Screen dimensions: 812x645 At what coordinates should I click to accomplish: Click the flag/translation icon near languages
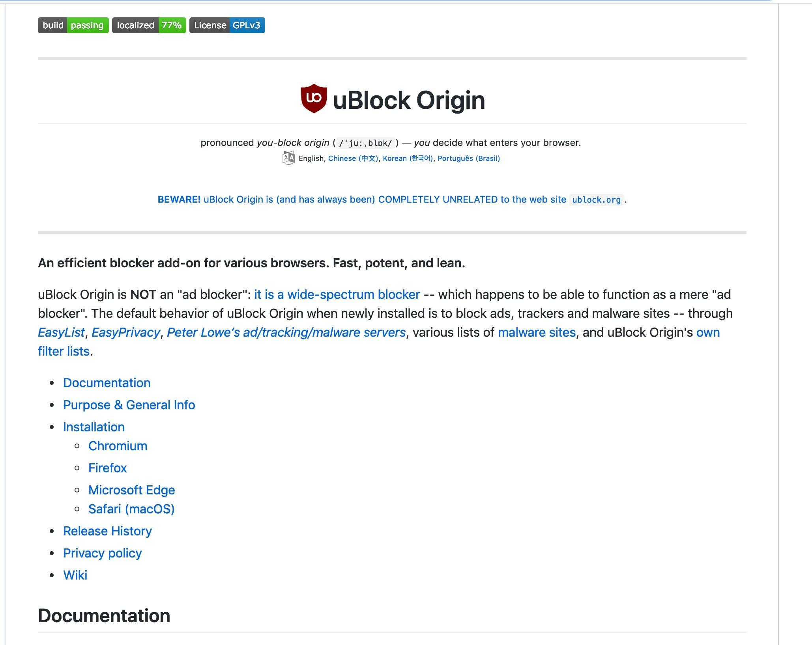point(288,158)
